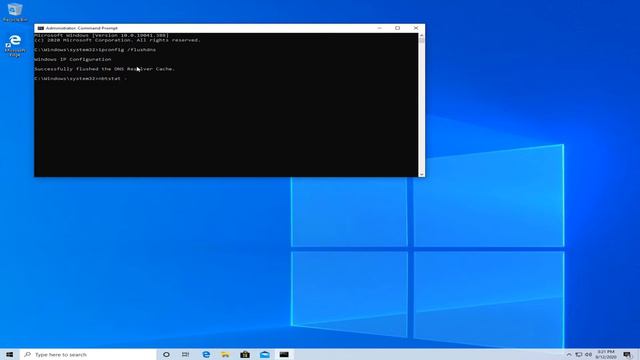Open the network status tray icon

(579, 354)
